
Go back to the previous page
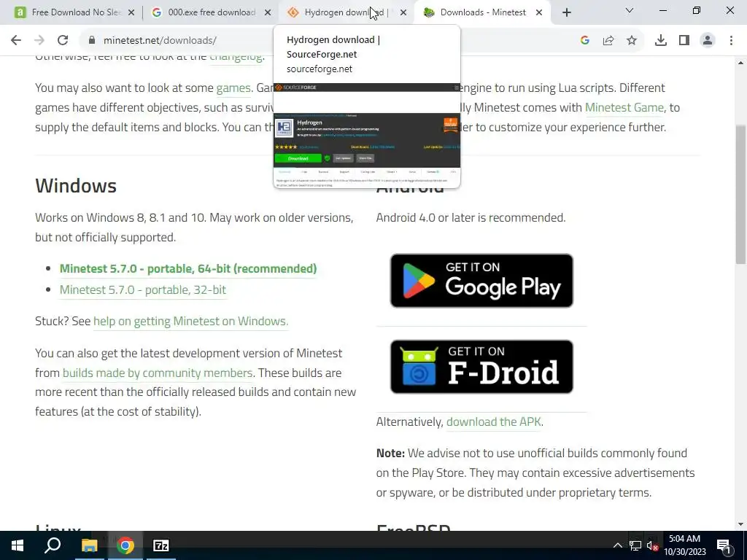click(x=16, y=41)
